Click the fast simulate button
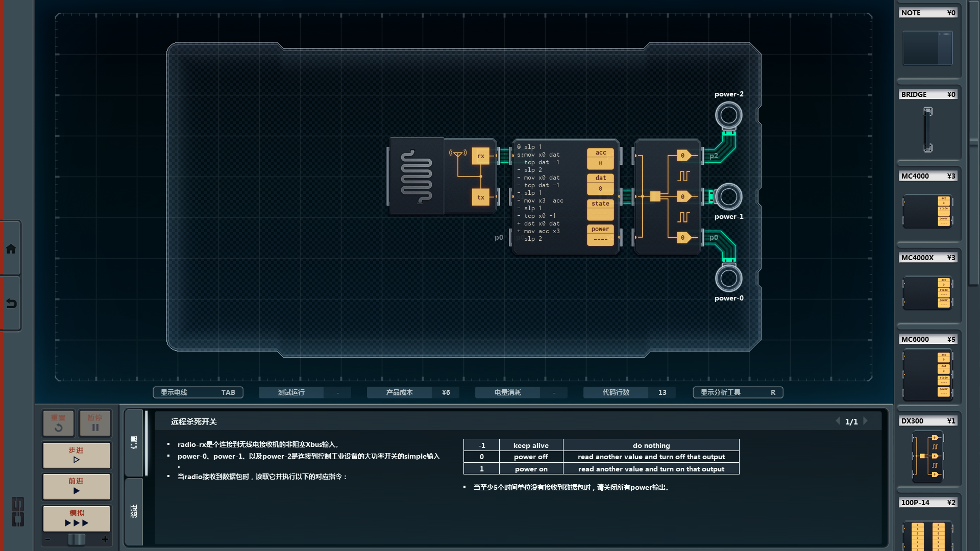The image size is (980, 551). point(77,518)
